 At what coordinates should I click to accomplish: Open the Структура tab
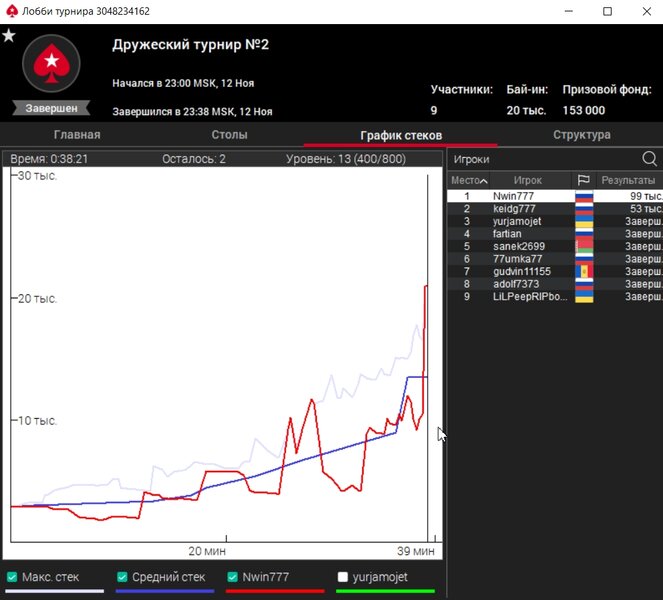pos(581,135)
